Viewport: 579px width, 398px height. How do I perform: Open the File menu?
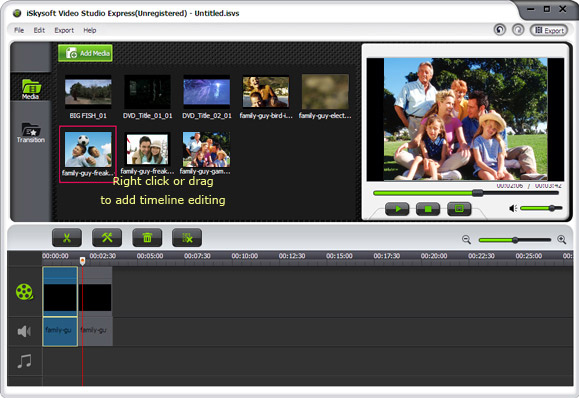click(x=19, y=30)
